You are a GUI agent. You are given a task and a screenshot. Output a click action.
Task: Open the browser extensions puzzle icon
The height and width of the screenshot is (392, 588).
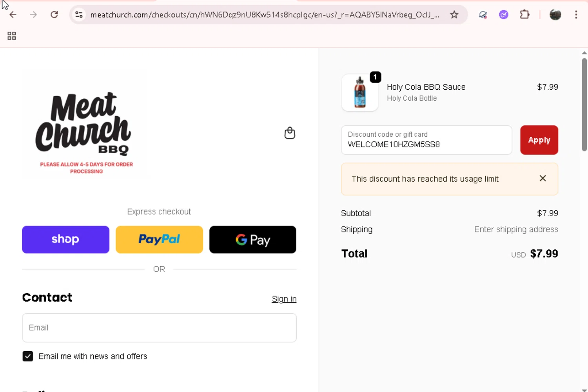(x=524, y=15)
